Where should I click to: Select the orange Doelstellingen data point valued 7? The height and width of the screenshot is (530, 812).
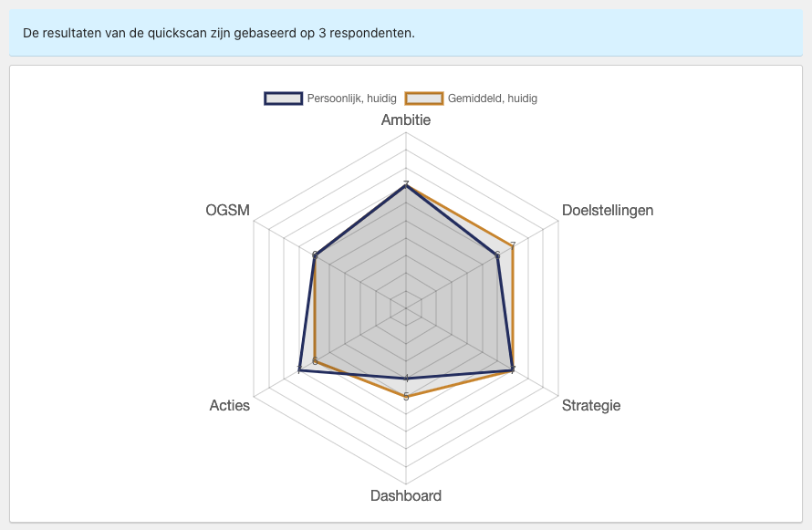tap(513, 246)
